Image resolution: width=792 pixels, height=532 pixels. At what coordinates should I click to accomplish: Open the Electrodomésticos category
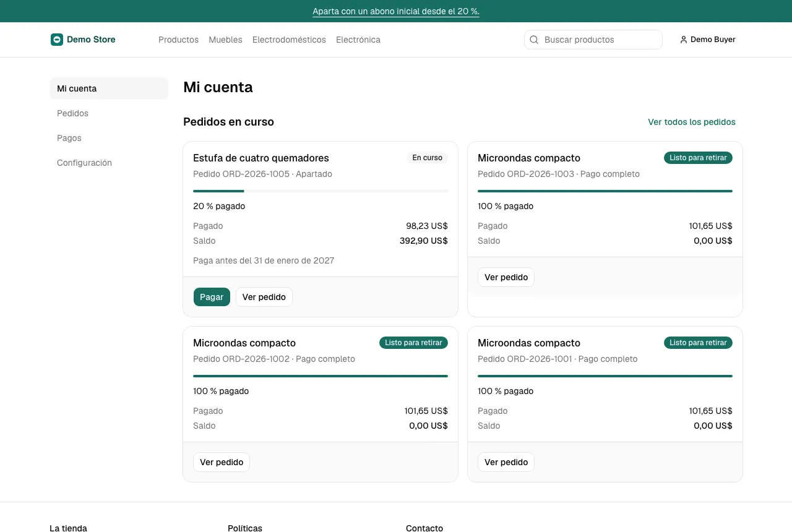point(289,40)
